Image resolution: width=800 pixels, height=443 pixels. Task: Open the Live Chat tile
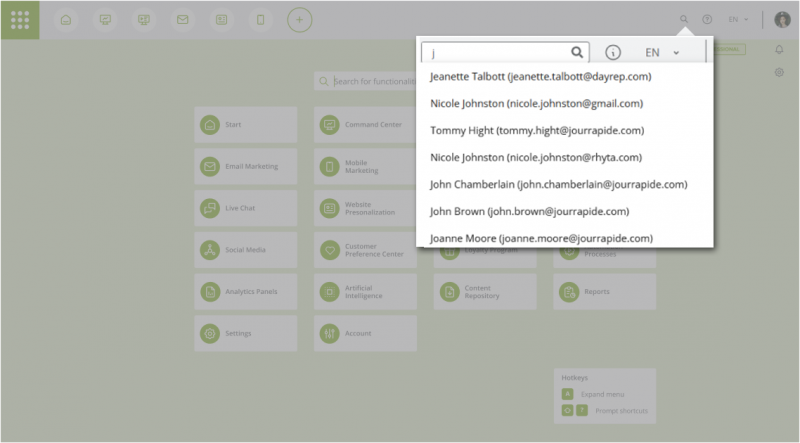[x=246, y=208]
